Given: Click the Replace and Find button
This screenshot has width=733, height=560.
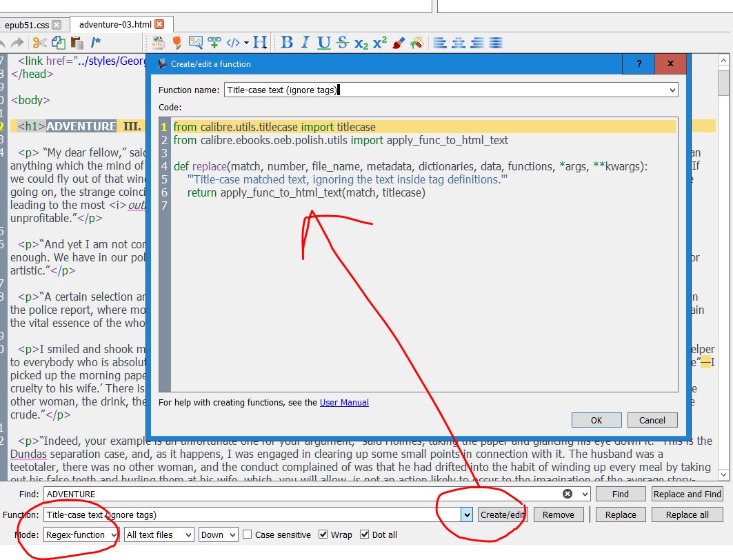Looking at the screenshot, I should (x=687, y=494).
